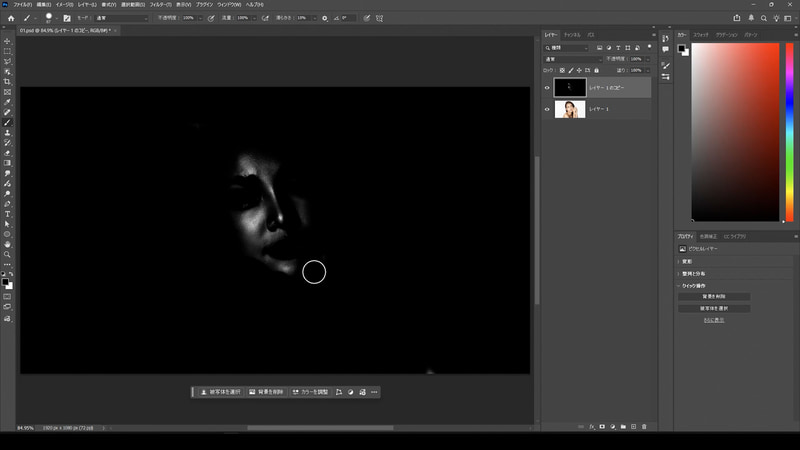Select the Clone Stamp tool

click(7, 133)
